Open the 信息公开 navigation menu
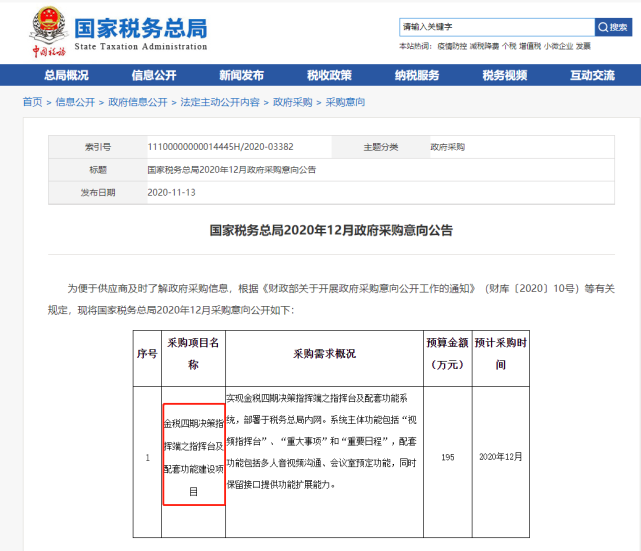The width and height of the screenshot is (641, 551). click(154, 75)
